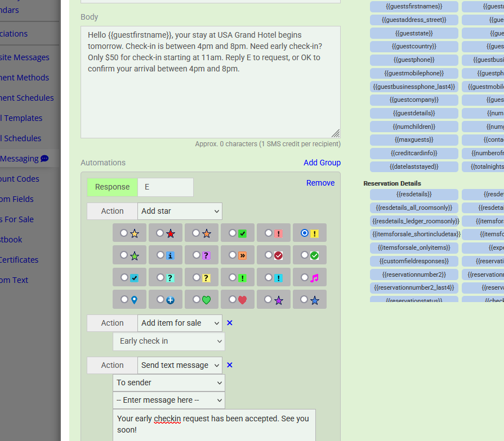Open the Add star action dropdown
The height and width of the screenshot is (441, 504).
(x=180, y=211)
